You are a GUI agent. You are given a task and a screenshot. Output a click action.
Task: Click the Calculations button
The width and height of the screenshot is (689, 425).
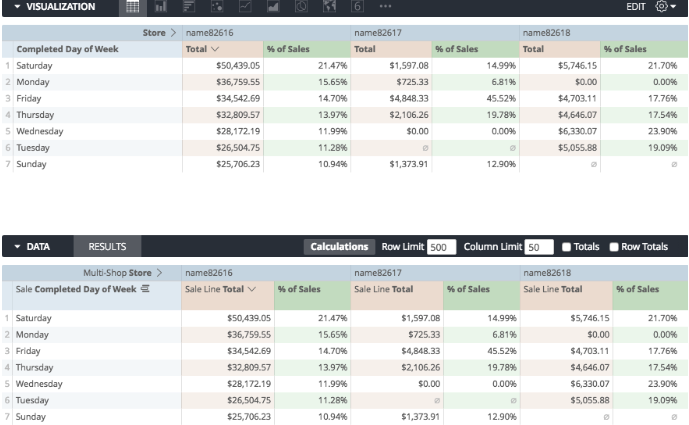click(x=339, y=247)
